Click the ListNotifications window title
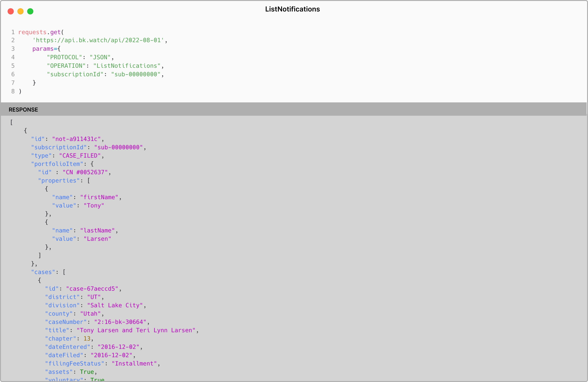588x382 pixels. (292, 9)
